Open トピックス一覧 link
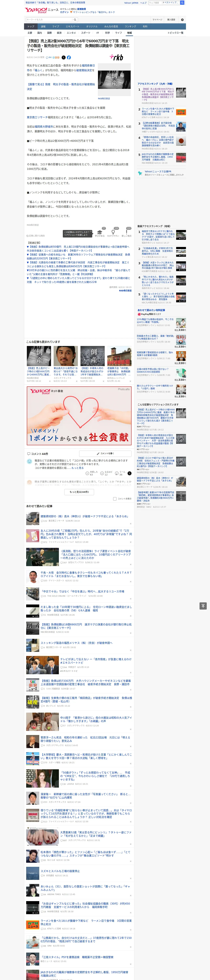 175,33
